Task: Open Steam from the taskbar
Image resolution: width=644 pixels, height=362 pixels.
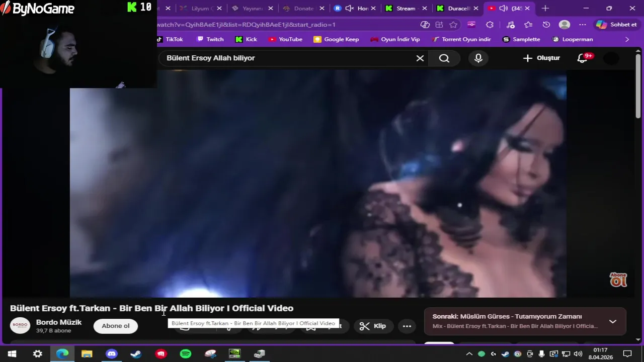Action: coord(136,354)
